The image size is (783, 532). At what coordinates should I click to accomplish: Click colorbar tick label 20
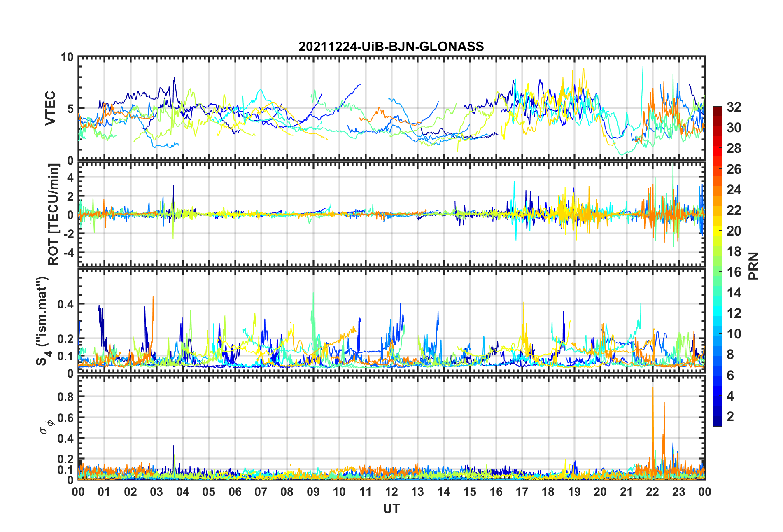pyautogui.click(x=734, y=231)
